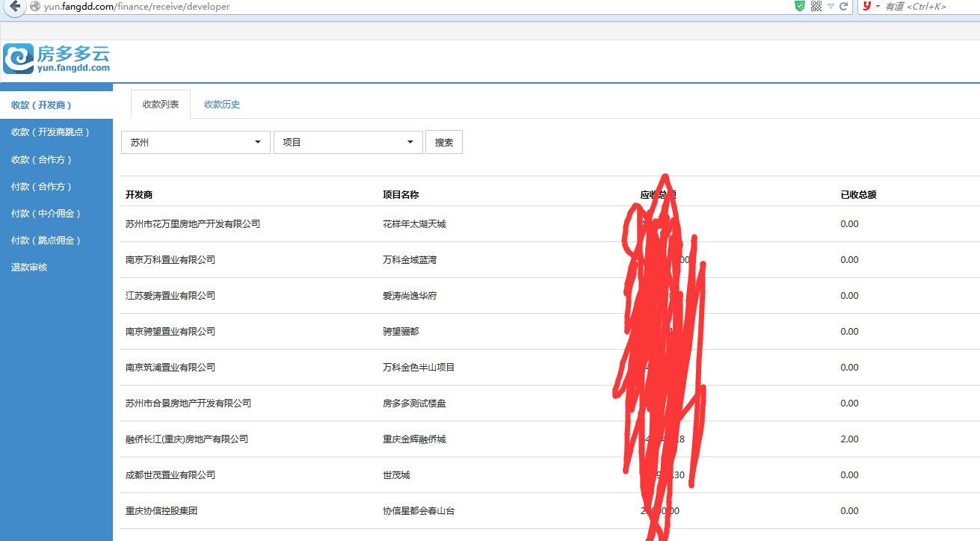
Task: Click project name 骋望骊都
Action: tap(401, 331)
